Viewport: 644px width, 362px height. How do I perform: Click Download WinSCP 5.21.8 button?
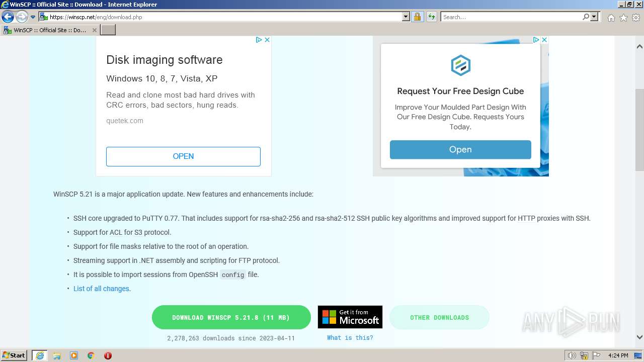tap(231, 317)
